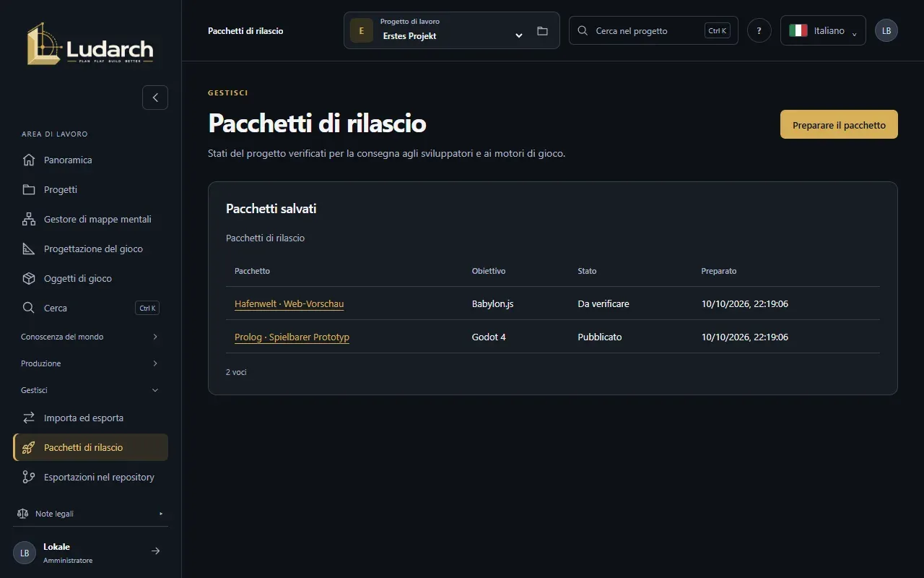Image resolution: width=924 pixels, height=578 pixels.
Task: Open the Prolog · Spielbarer Prototyp package link
Action: (x=292, y=337)
